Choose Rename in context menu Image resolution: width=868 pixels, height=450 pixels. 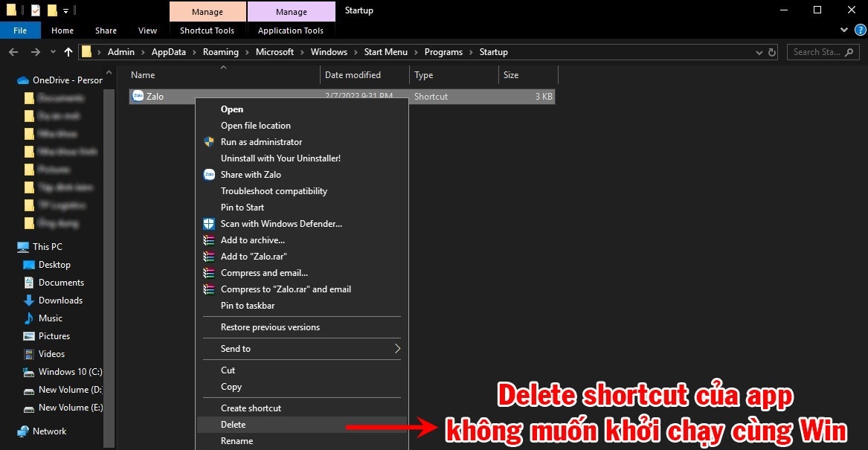[302, 440]
